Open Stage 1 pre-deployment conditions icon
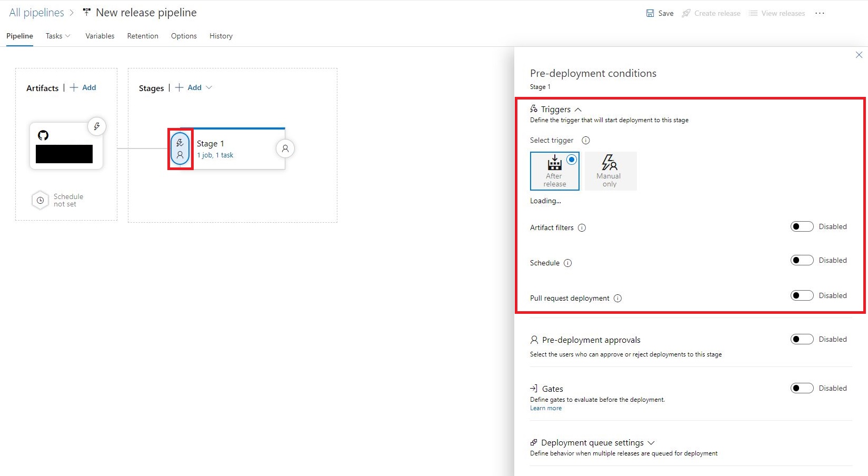868x476 pixels. [180, 149]
